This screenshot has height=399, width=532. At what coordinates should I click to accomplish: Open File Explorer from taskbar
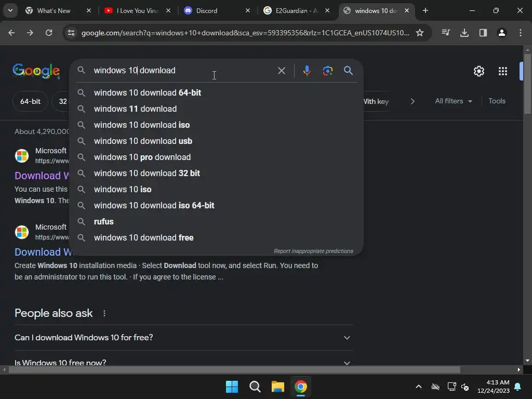tap(278, 387)
